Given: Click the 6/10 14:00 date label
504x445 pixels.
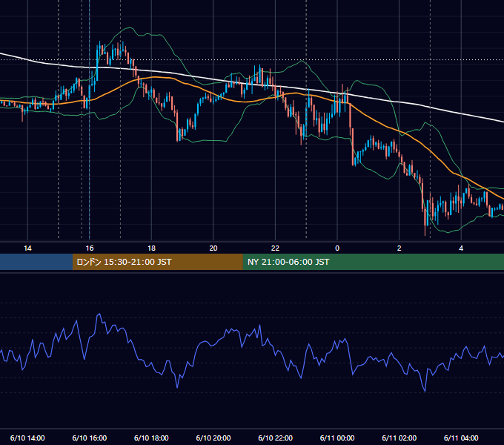Looking at the screenshot, I should point(27,438).
